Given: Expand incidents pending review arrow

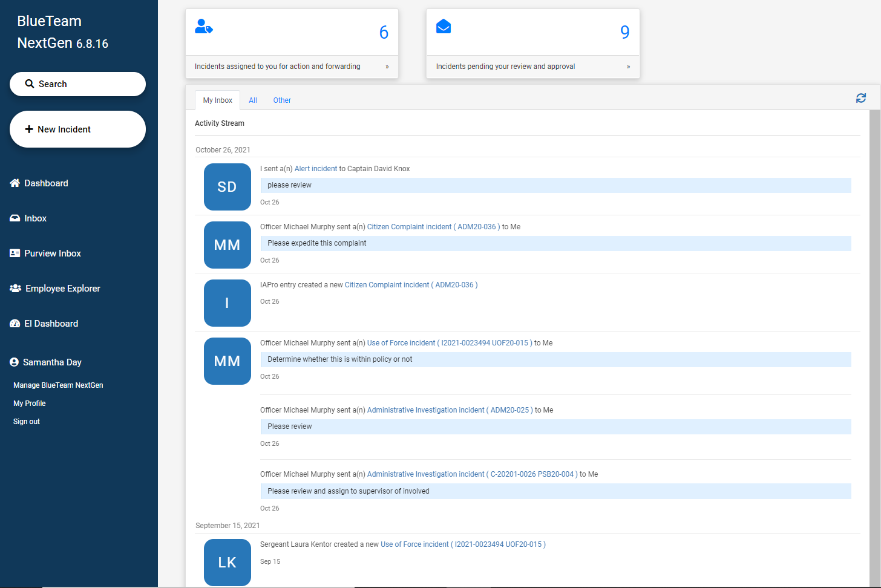Looking at the screenshot, I should (x=628, y=67).
